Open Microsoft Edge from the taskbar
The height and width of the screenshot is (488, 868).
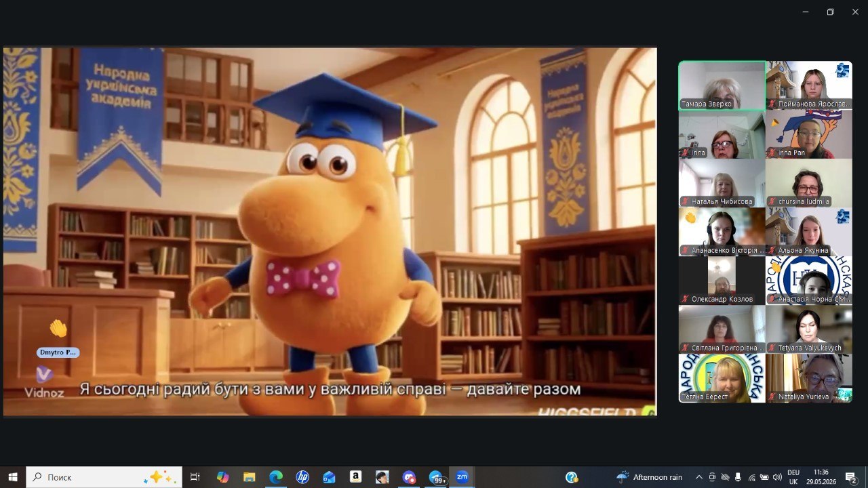pyautogui.click(x=276, y=477)
